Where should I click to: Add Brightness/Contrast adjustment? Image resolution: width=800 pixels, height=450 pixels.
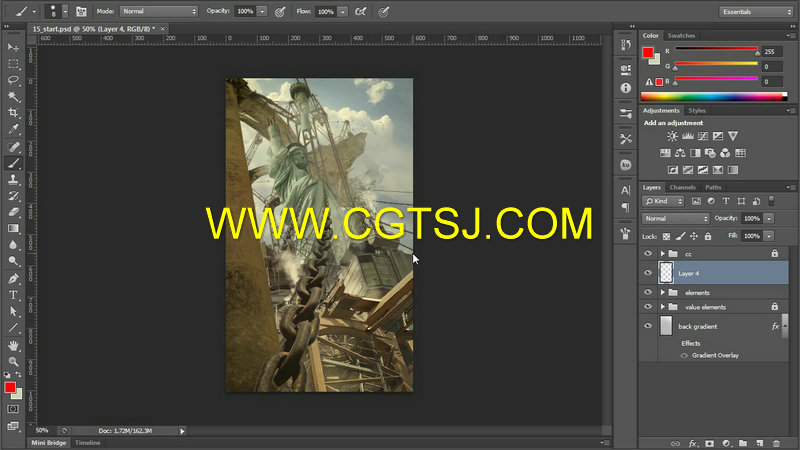pos(672,136)
